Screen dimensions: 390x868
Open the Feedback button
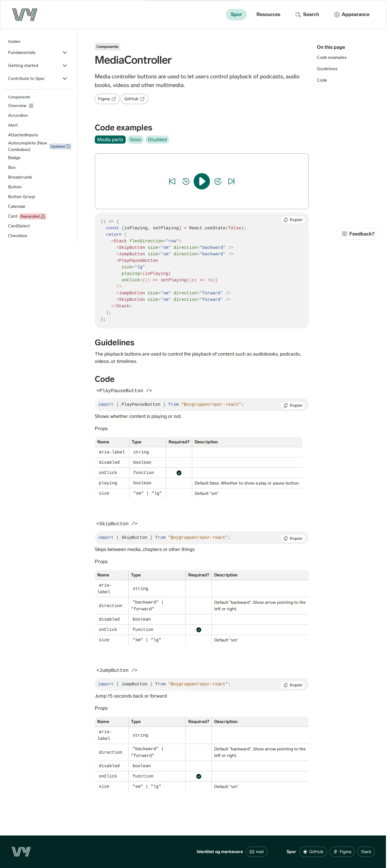pos(357,234)
